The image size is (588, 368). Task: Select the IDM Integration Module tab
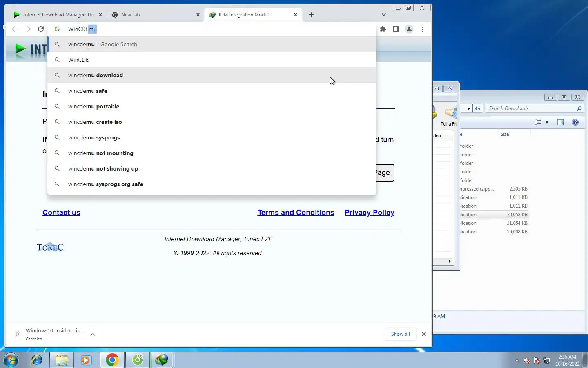(x=252, y=15)
